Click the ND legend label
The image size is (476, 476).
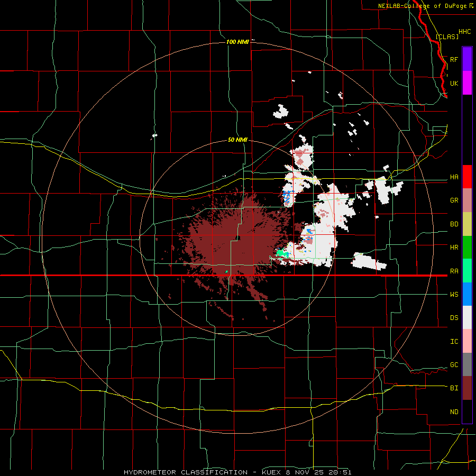coord(454,412)
